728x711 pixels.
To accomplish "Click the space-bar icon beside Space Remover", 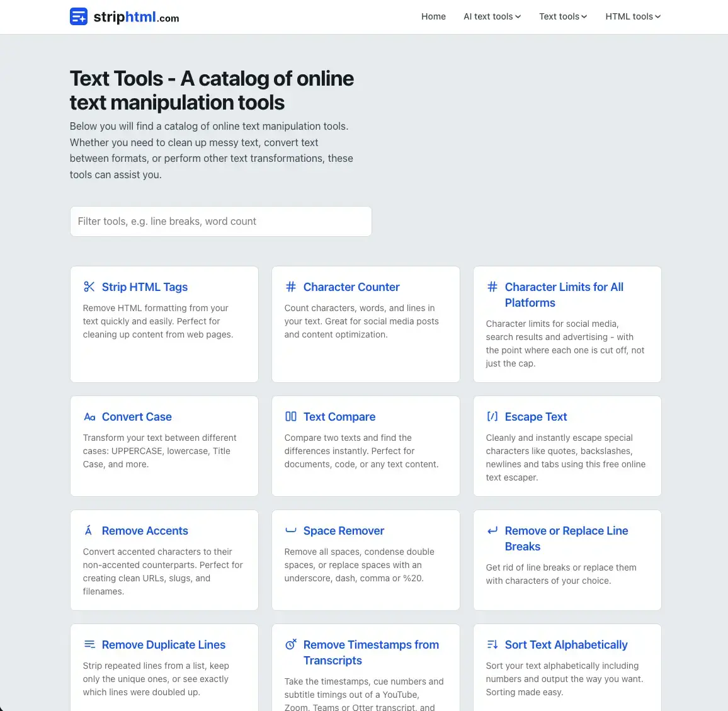I will (x=291, y=530).
